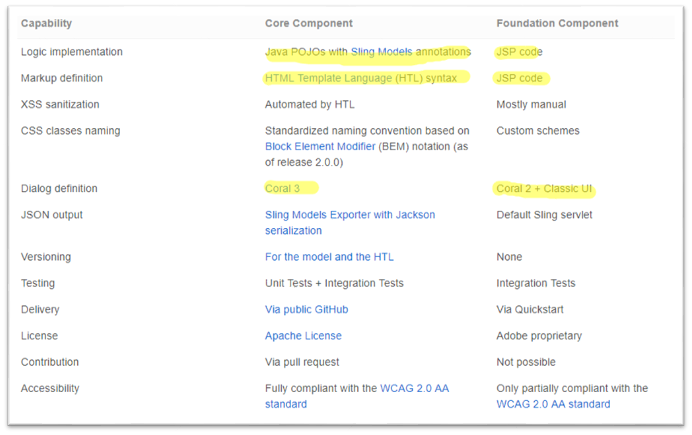Viewport: 692px width, 435px height.
Task: Click the 'Adobe proprietary' cell
Action: [x=539, y=336]
